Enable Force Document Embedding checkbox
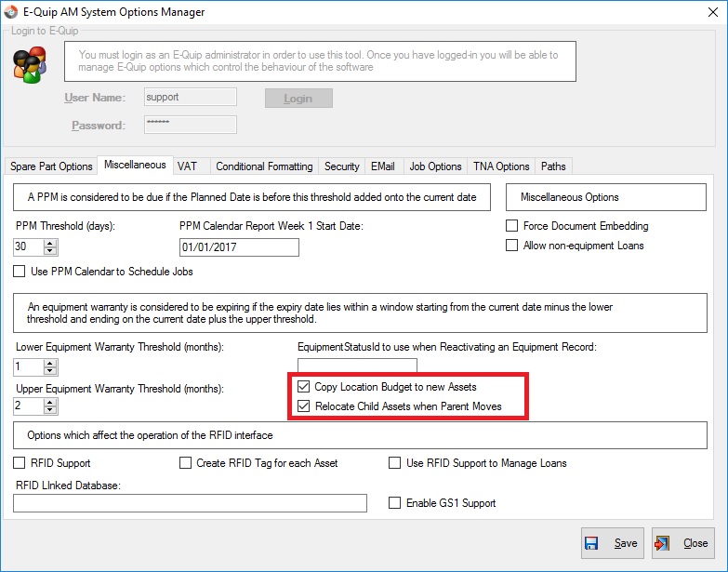 click(x=511, y=226)
